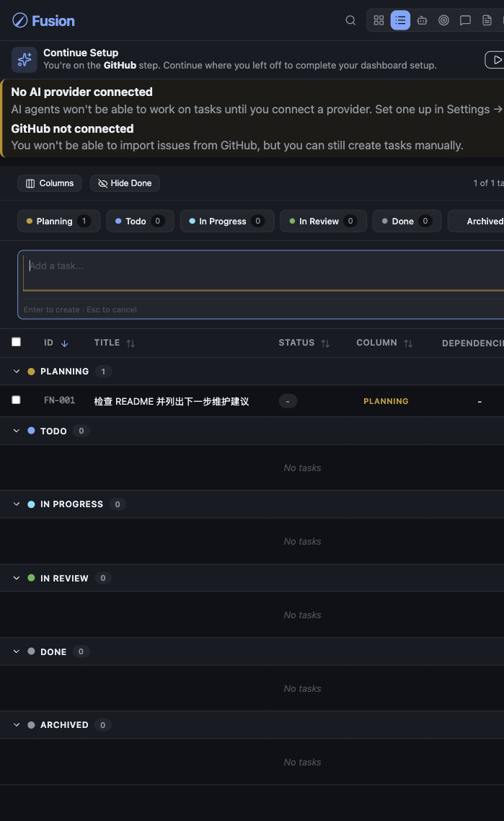Click the Fusion brand name
Screen dimensions: 504x821
[x=53, y=21]
